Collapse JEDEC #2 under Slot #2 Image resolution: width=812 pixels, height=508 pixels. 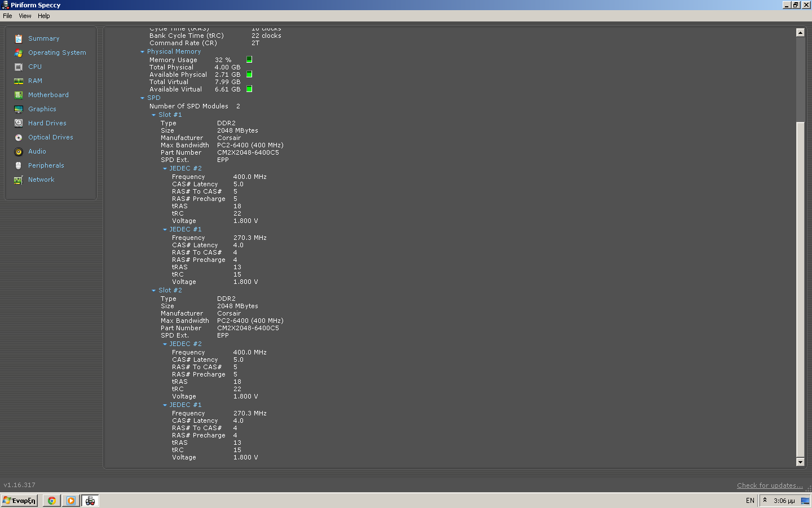165,344
